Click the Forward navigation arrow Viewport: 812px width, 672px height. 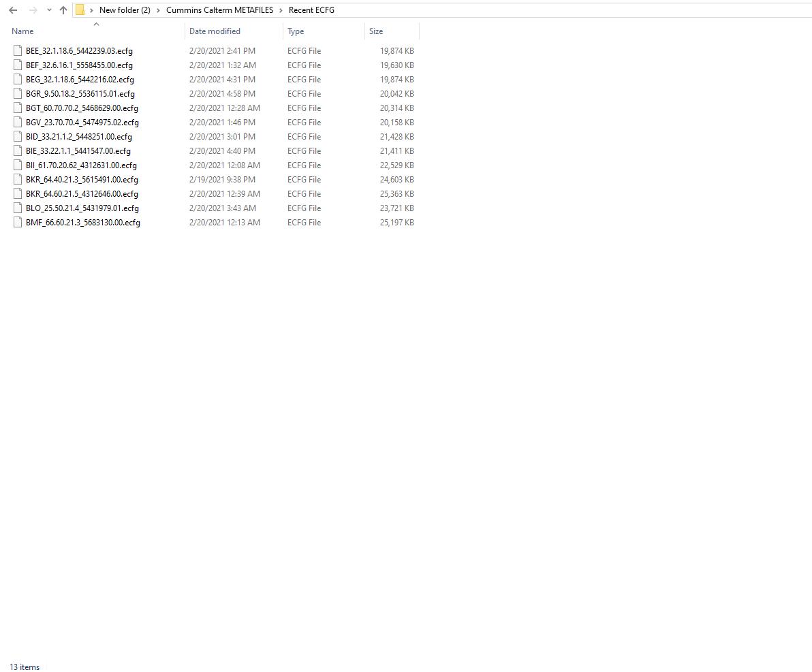[x=33, y=10]
